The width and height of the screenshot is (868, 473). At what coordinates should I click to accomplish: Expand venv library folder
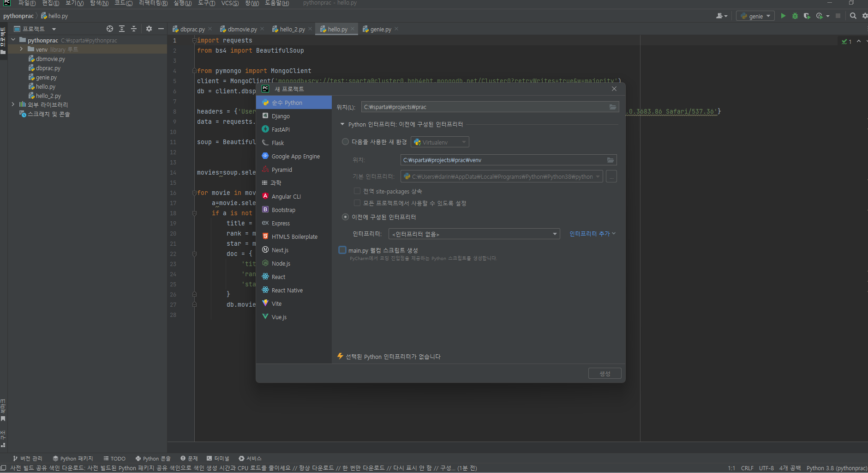21,49
